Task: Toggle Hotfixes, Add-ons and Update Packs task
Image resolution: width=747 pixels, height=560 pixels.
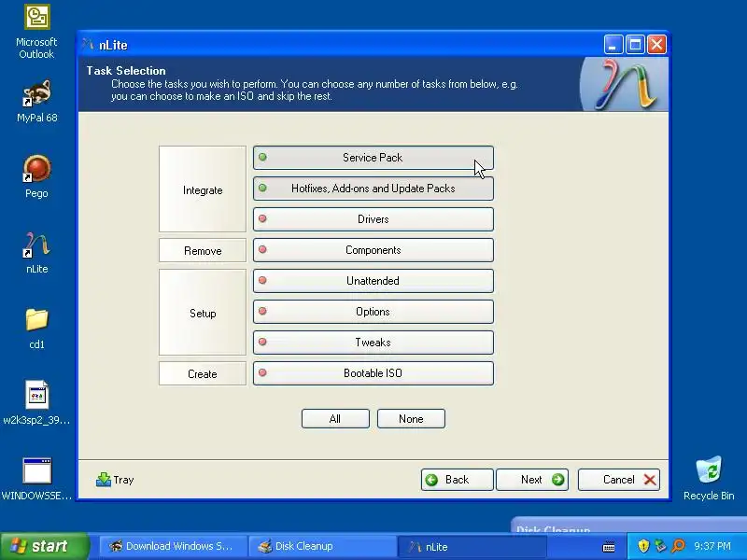Action: [373, 189]
